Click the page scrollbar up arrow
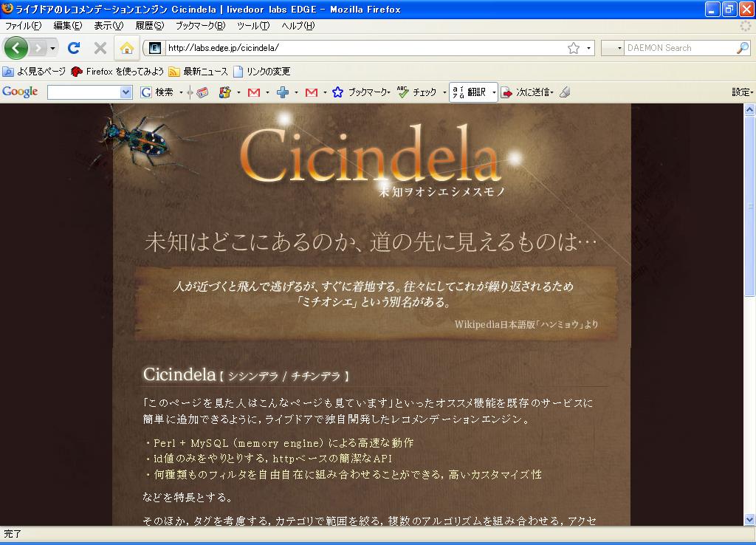Image resolution: width=756 pixels, height=545 pixels. click(x=749, y=110)
